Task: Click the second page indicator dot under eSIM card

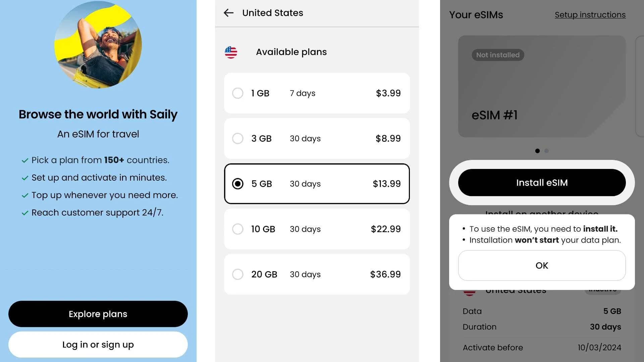Action: (546, 151)
